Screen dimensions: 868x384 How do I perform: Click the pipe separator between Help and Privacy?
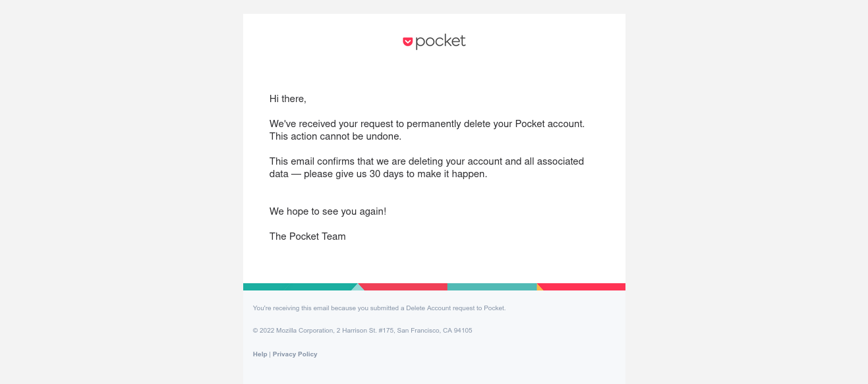(x=270, y=354)
